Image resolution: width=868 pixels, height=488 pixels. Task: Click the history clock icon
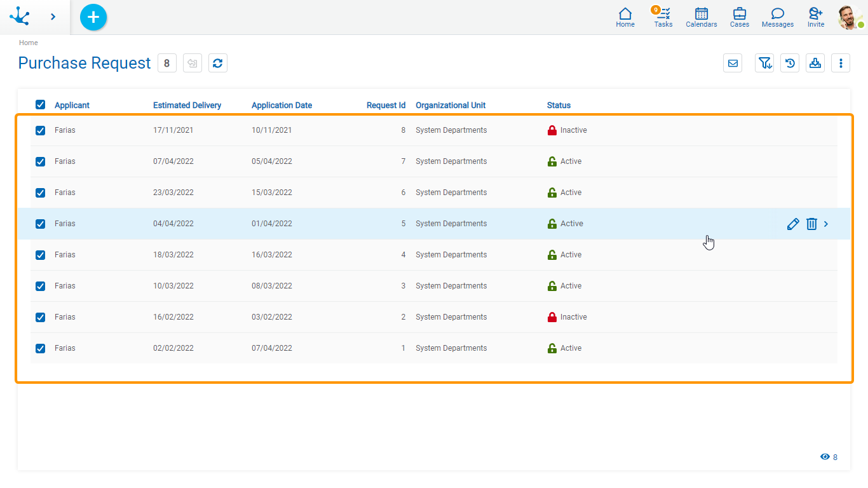pyautogui.click(x=790, y=63)
